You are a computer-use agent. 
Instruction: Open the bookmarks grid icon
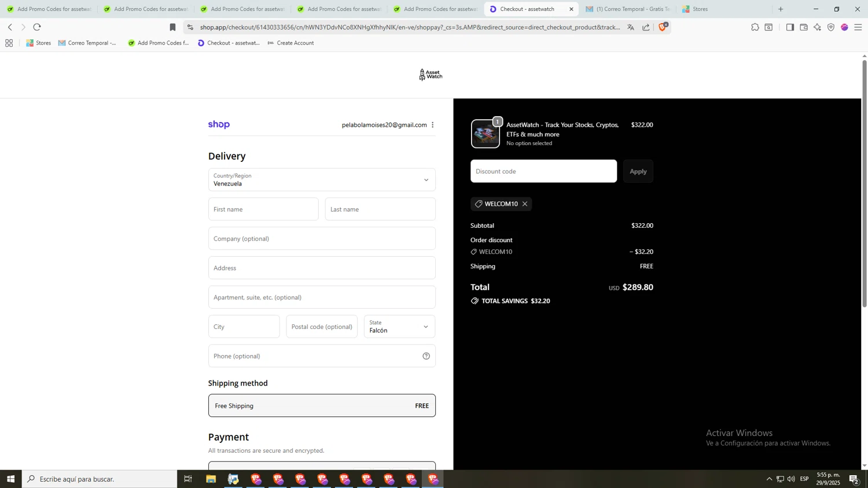pyautogui.click(x=9, y=43)
